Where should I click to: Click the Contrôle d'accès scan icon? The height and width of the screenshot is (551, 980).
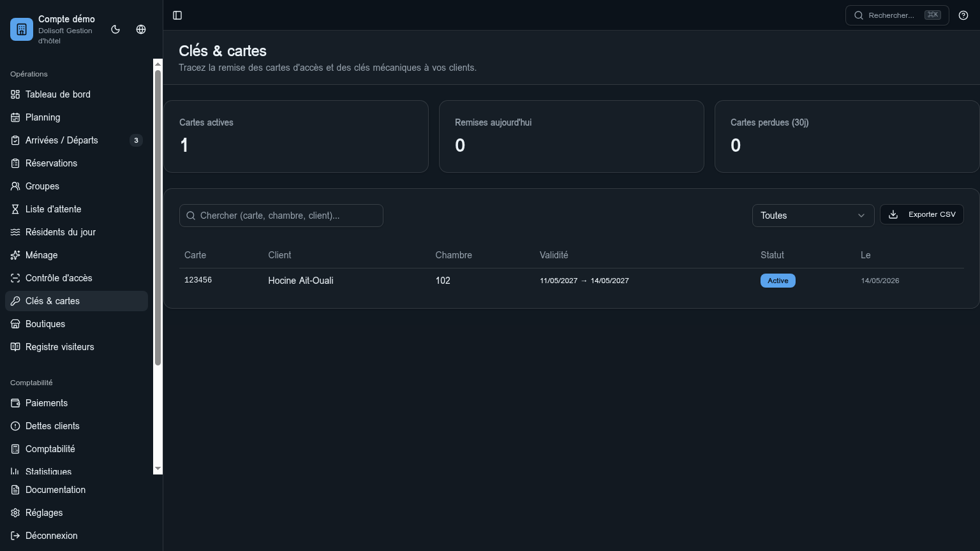[15, 278]
